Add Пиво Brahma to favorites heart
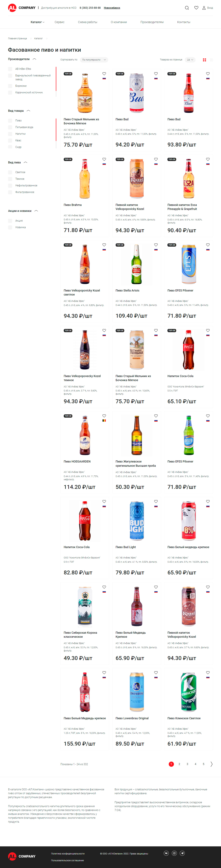The height and width of the screenshot is (868, 221). click(x=104, y=159)
